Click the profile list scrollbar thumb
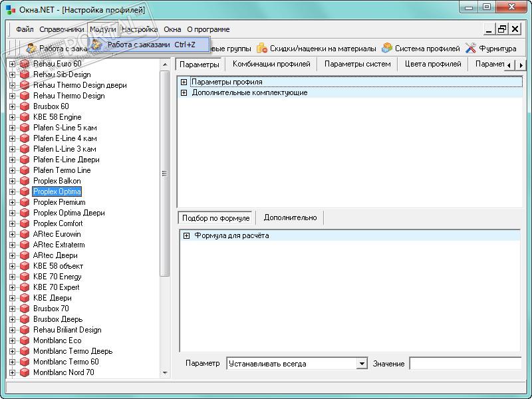532x399 pixels. (x=164, y=174)
